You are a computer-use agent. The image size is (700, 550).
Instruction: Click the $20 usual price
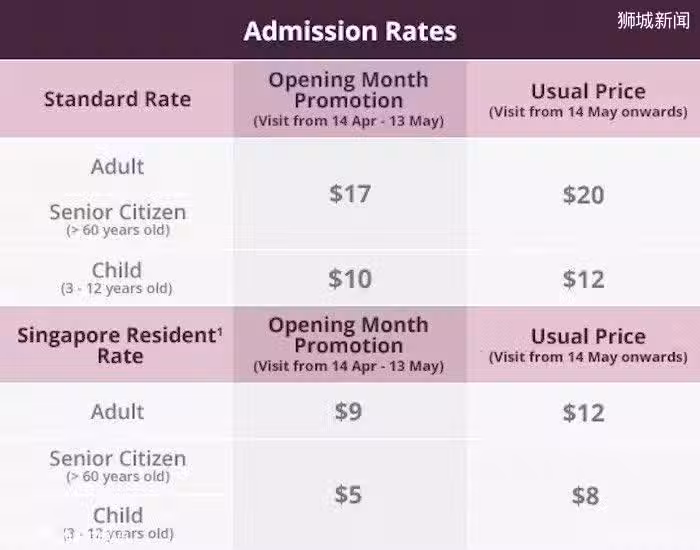pyautogui.click(x=583, y=195)
